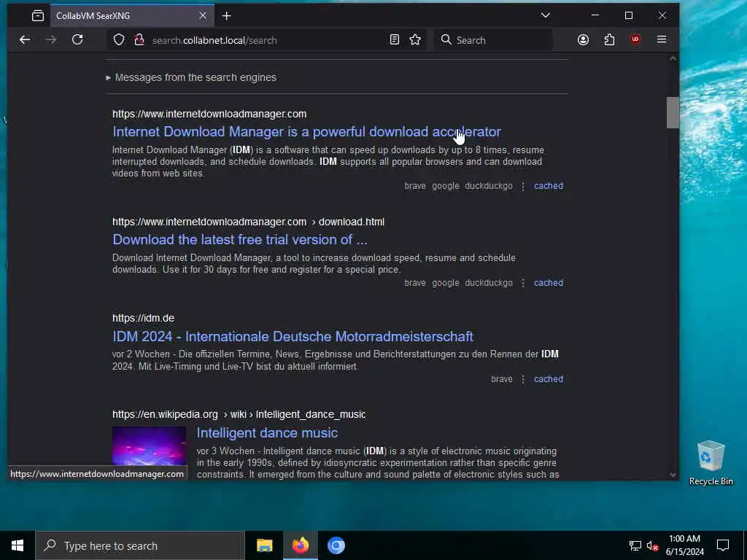Click scrollbar up arrow at top
Viewport: 747px width, 560px height.
pos(672,58)
